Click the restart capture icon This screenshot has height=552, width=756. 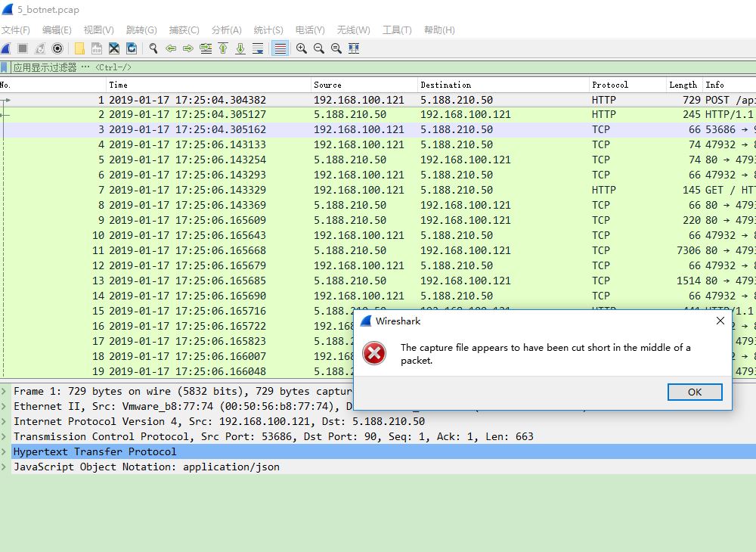click(40, 48)
